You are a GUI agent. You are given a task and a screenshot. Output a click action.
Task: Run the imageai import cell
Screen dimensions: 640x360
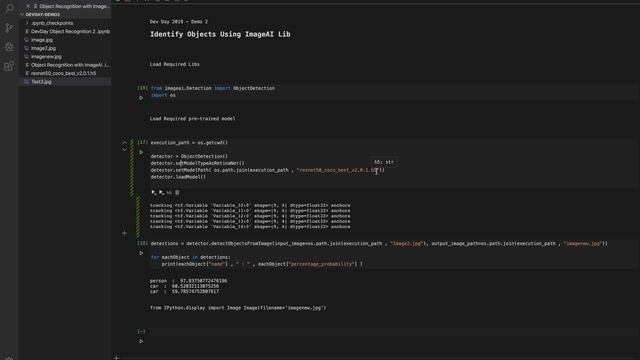(141, 98)
